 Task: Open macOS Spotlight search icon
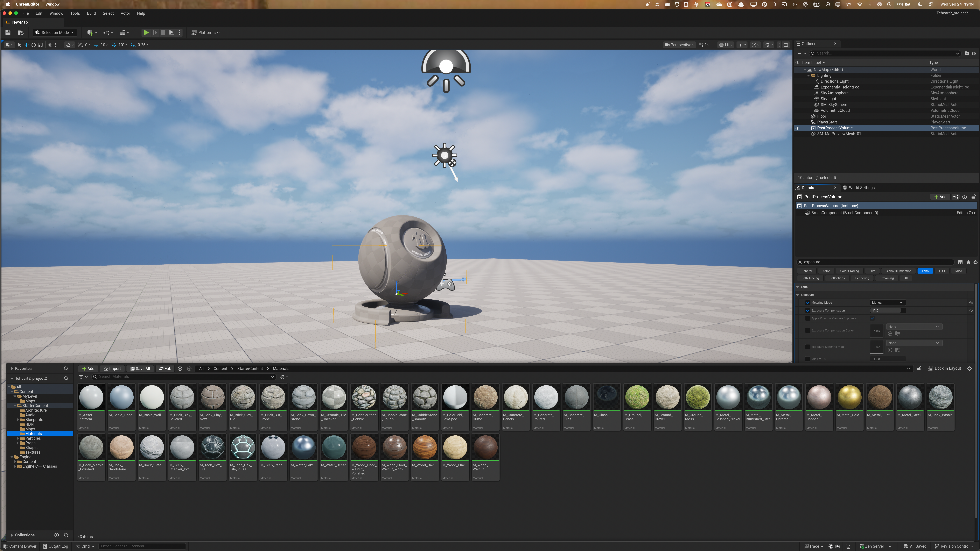click(x=774, y=5)
